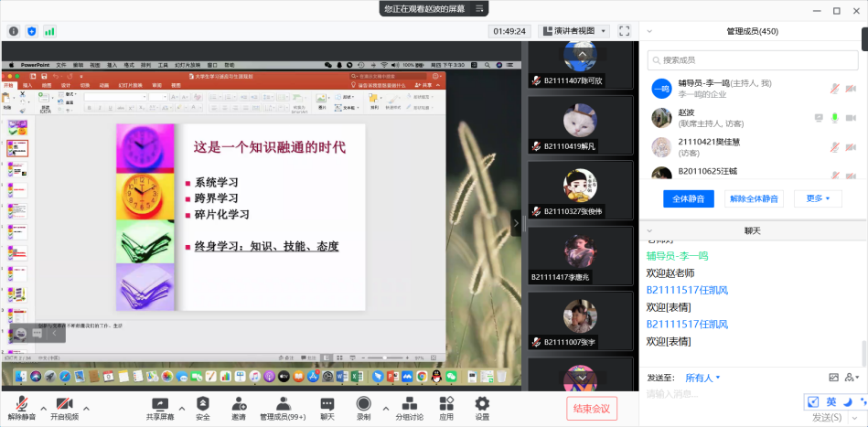Click the 解除全体静音 button
This screenshot has width=868, height=427.
click(x=754, y=198)
